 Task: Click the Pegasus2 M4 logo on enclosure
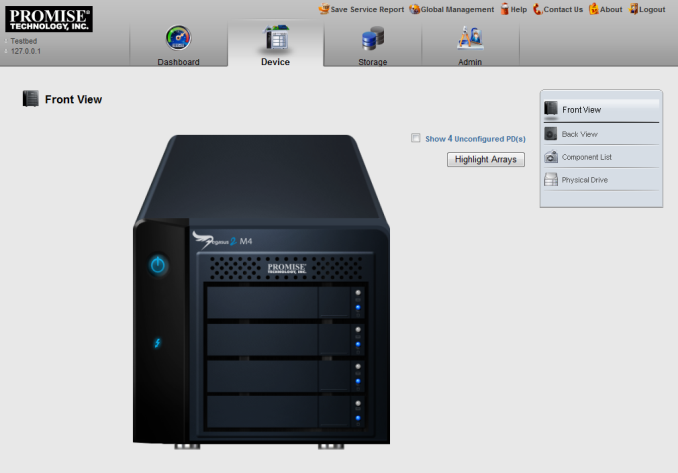pyautogui.click(x=222, y=240)
